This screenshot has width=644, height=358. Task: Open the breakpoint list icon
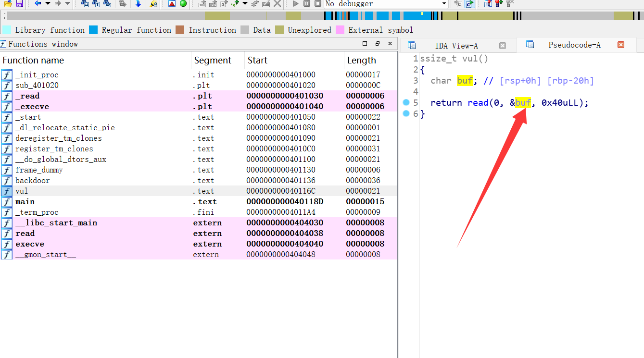(488, 4)
